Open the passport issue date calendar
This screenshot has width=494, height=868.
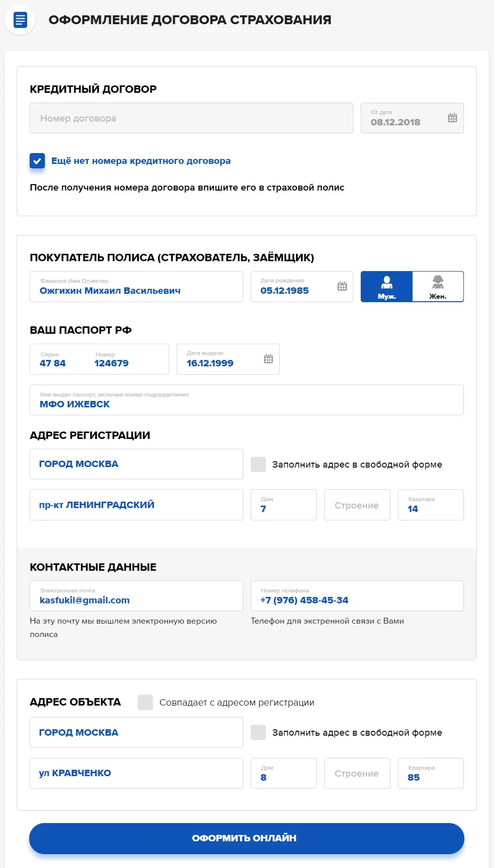coord(268,359)
